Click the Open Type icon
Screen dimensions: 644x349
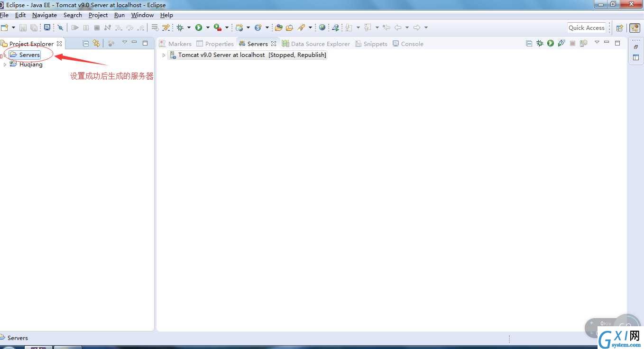coord(278,28)
